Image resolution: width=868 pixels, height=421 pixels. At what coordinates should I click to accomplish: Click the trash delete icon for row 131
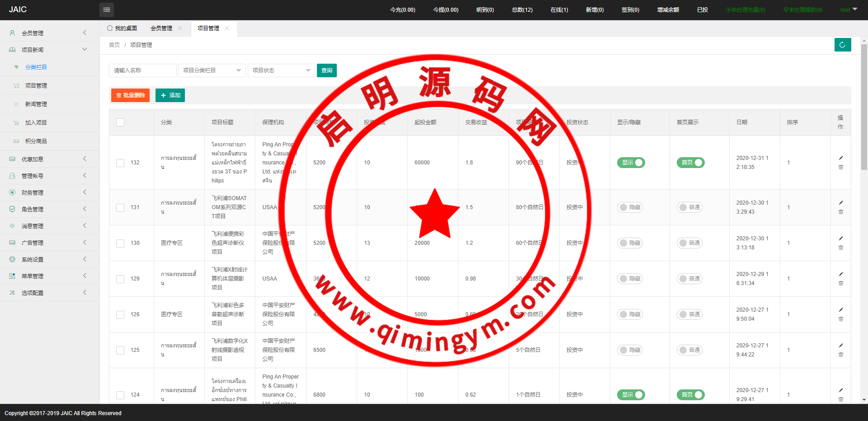[x=841, y=212]
